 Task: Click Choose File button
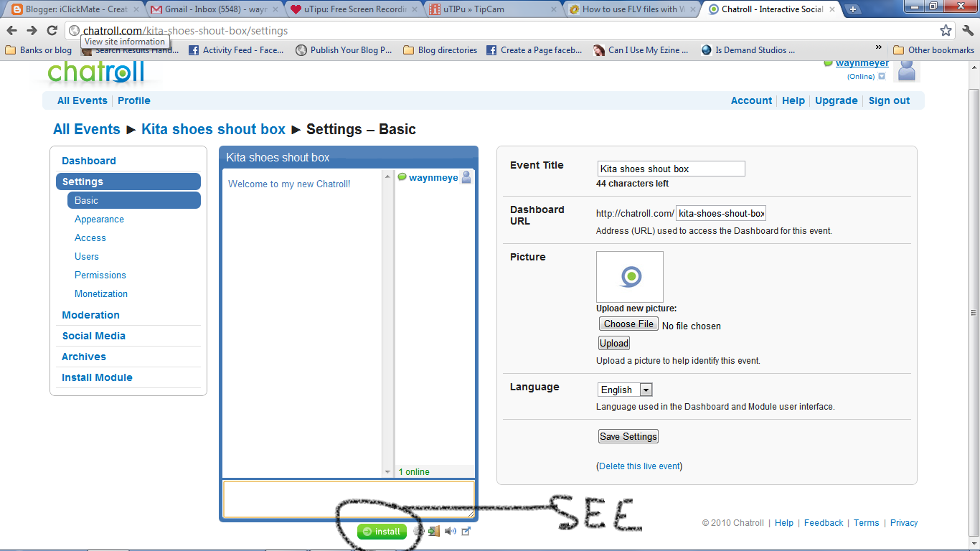coord(628,324)
